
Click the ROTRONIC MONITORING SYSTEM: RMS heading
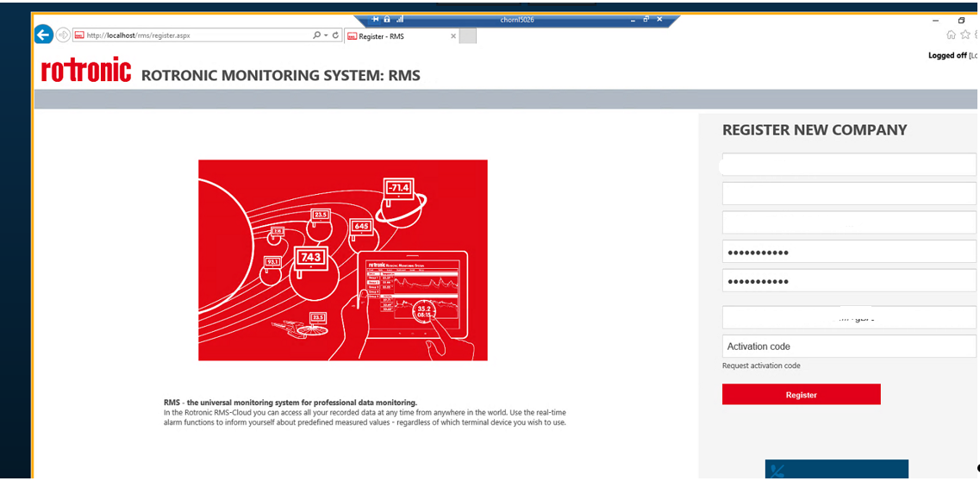click(281, 76)
